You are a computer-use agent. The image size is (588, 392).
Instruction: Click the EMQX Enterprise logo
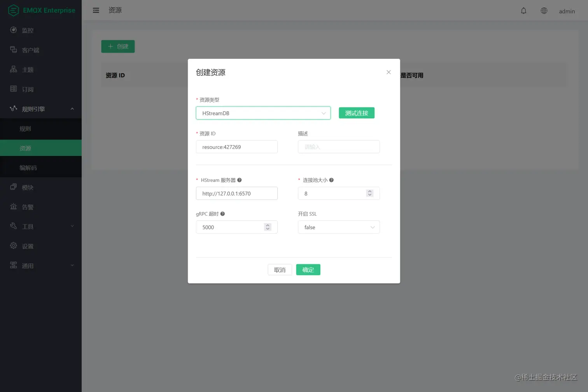tap(41, 10)
